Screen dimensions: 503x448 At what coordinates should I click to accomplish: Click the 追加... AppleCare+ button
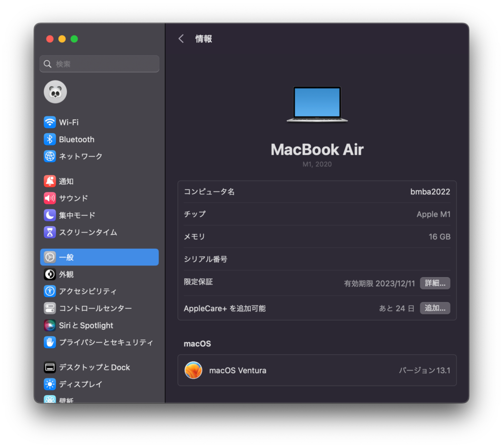point(435,308)
